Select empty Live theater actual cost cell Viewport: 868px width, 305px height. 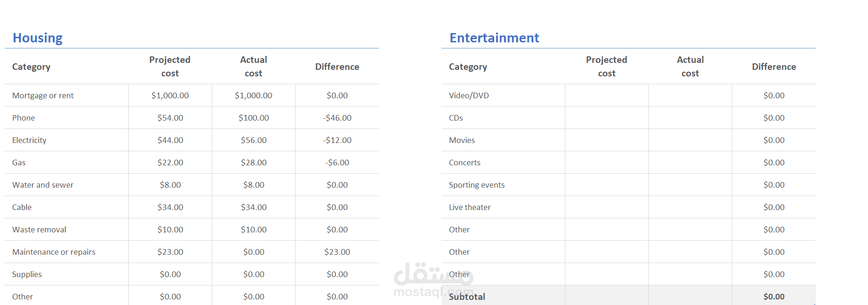(x=690, y=207)
